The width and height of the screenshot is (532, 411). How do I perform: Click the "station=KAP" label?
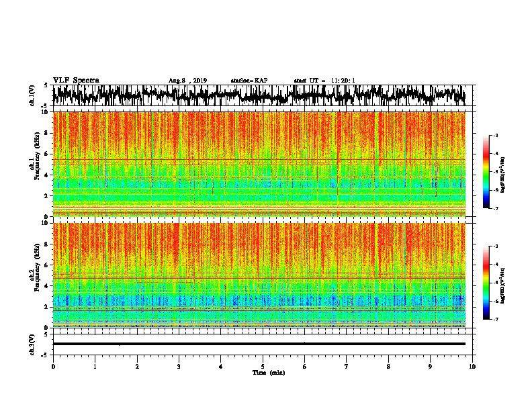pyautogui.click(x=249, y=81)
